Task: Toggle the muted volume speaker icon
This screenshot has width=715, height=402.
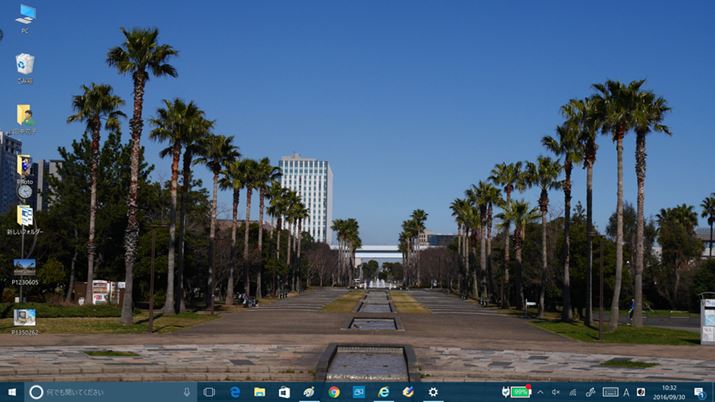Action: pos(556,392)
